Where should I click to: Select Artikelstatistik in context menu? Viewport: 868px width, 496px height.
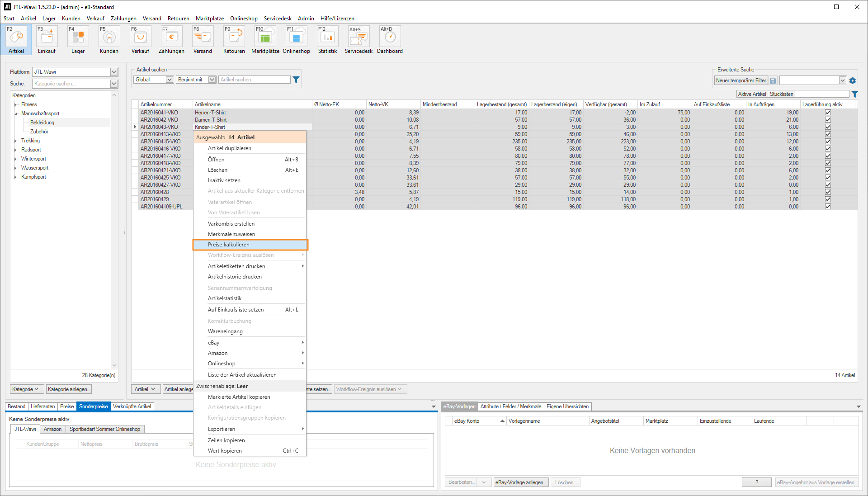pyautogui.click(x=250, y=298)
